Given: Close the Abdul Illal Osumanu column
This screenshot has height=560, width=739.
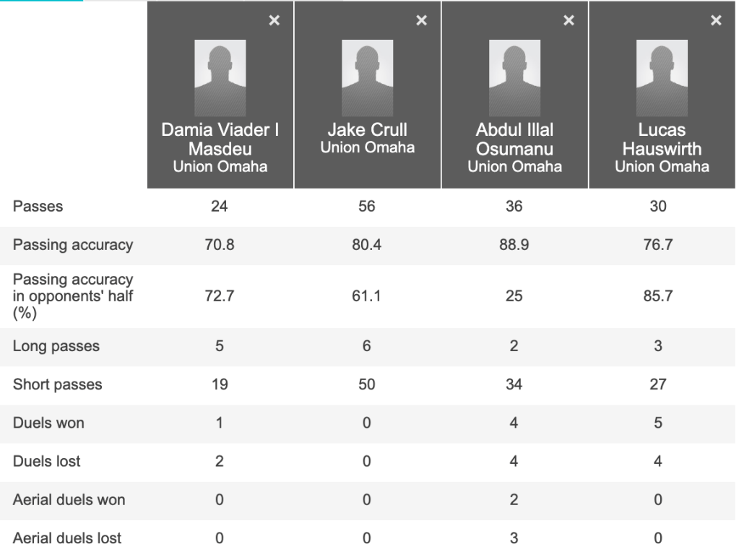Looking at the screenshot, I should click(569, 21).
